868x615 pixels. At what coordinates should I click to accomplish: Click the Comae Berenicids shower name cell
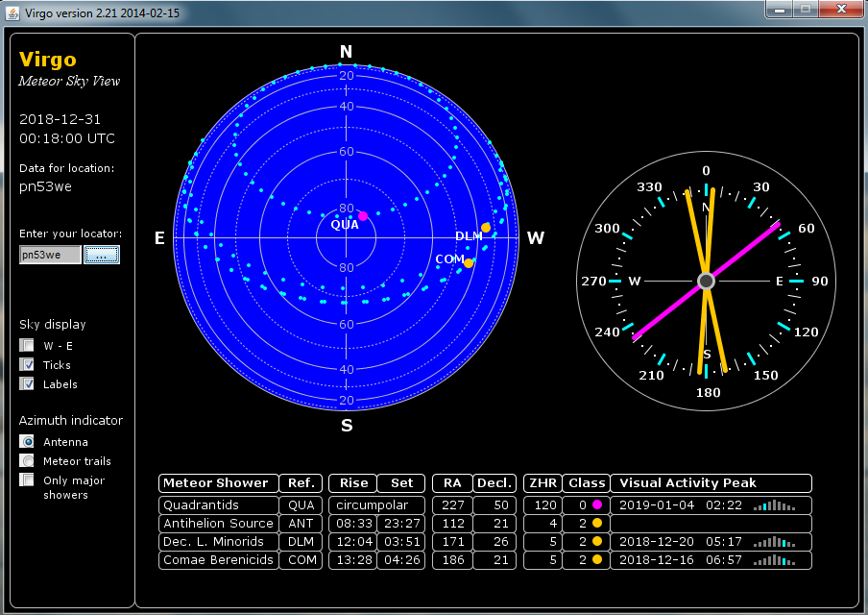[x=219, y=560]
